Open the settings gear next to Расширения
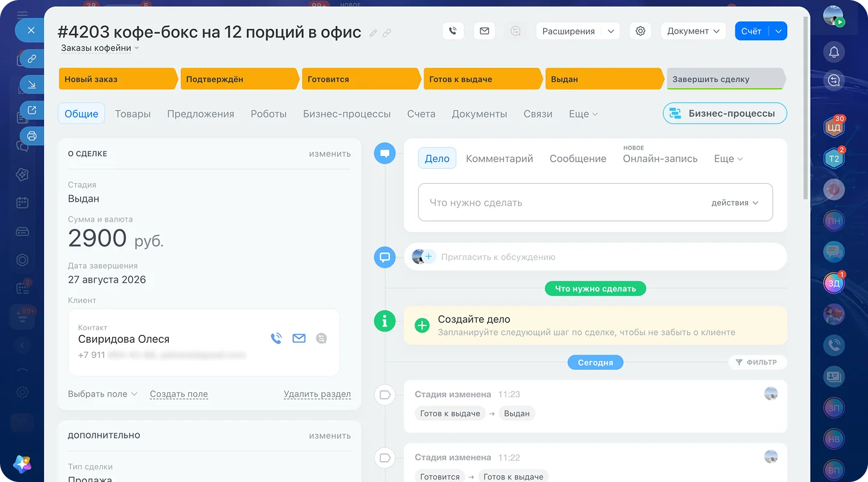The width and height of the screenshot is (868, 482). pos(640,31)
